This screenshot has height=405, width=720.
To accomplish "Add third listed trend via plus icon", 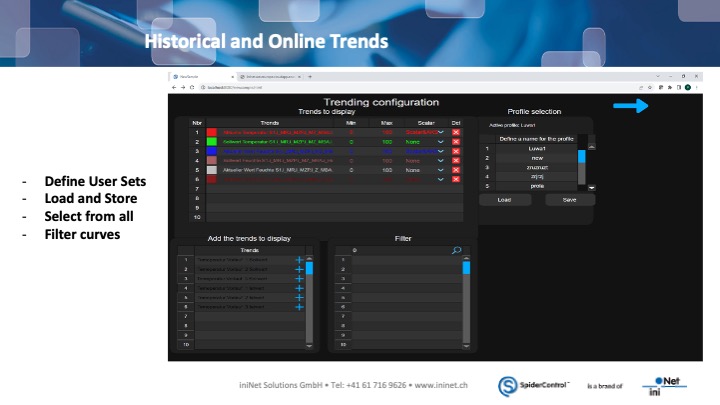I will coord(298,279).
